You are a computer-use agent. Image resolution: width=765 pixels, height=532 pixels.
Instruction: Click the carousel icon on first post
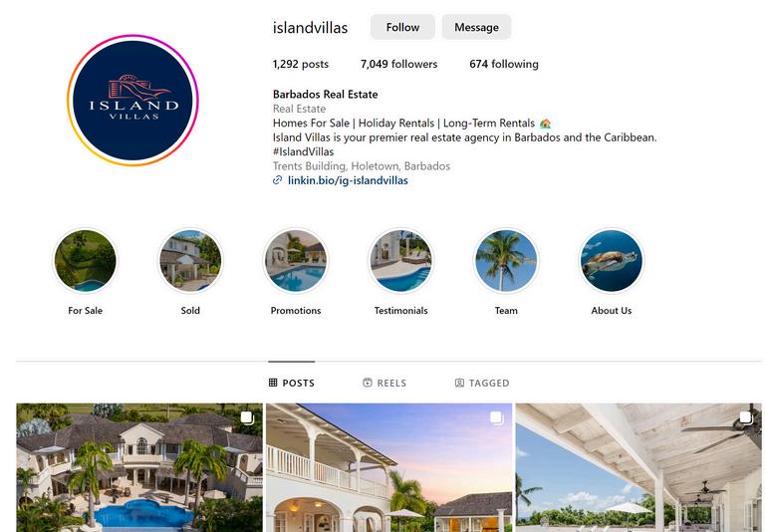tap(247, 417)
